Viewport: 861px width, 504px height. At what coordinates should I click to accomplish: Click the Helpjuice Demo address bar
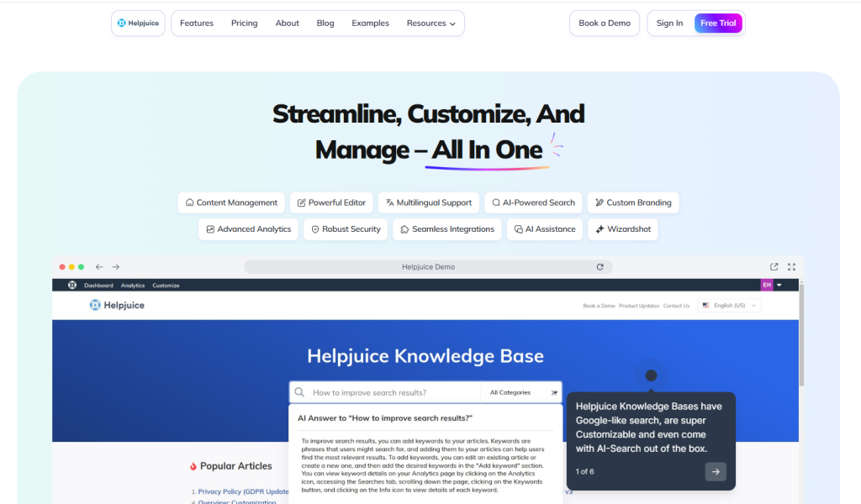point(428,267)
